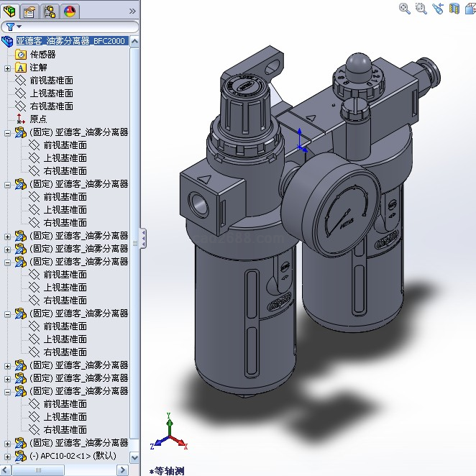
Task: Click the Previous View icon
Action: (x=438, y=9)
